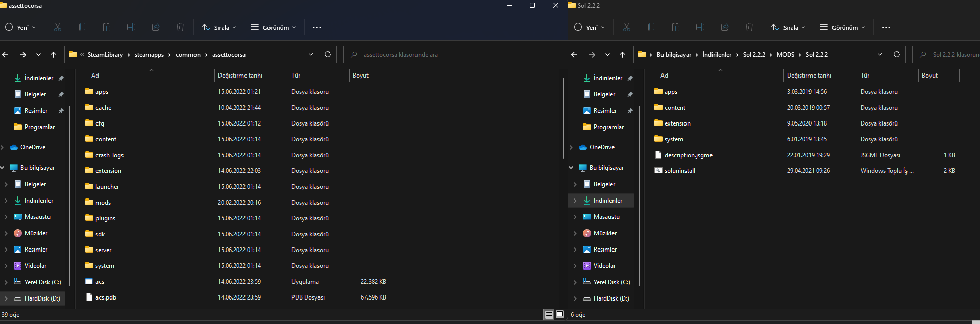This screenshot has width=980, height=324.
Task: Open address history dropdown in Sol 2.2.2 address bar
Action: click(x=880, y=54)
